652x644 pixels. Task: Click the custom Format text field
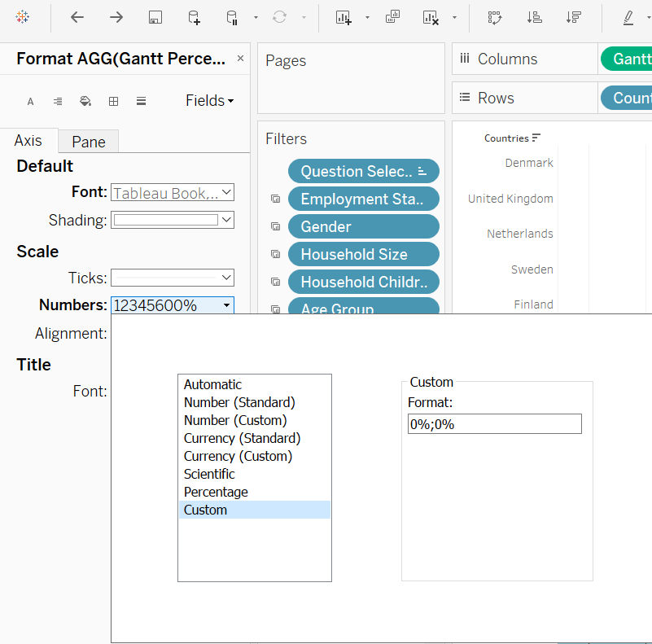(494, 423)
